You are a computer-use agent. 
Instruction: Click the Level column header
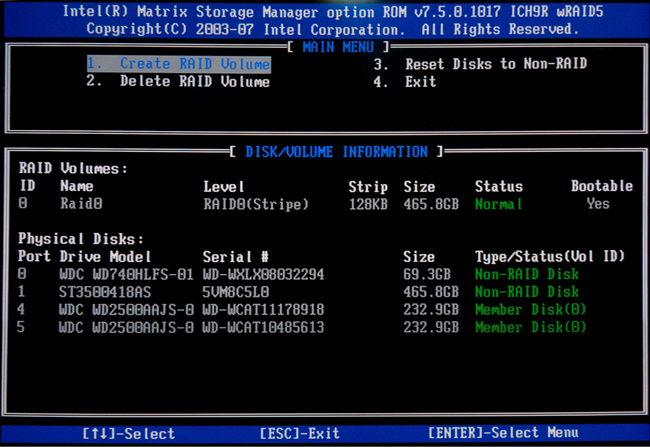223,187
